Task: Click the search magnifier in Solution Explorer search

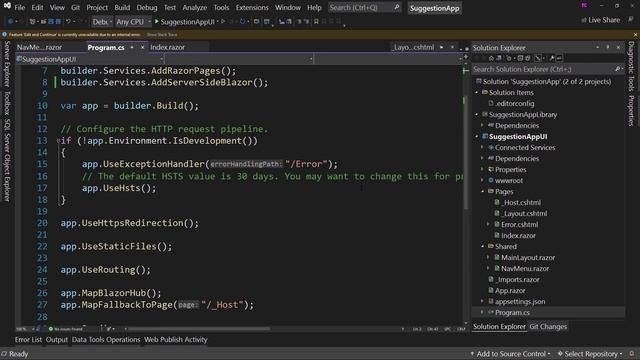Action: (x=617, y=69)
